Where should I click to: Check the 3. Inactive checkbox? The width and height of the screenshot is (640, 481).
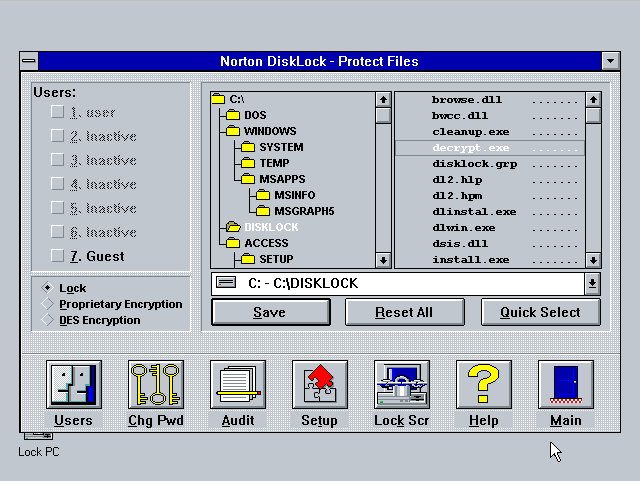58,160
